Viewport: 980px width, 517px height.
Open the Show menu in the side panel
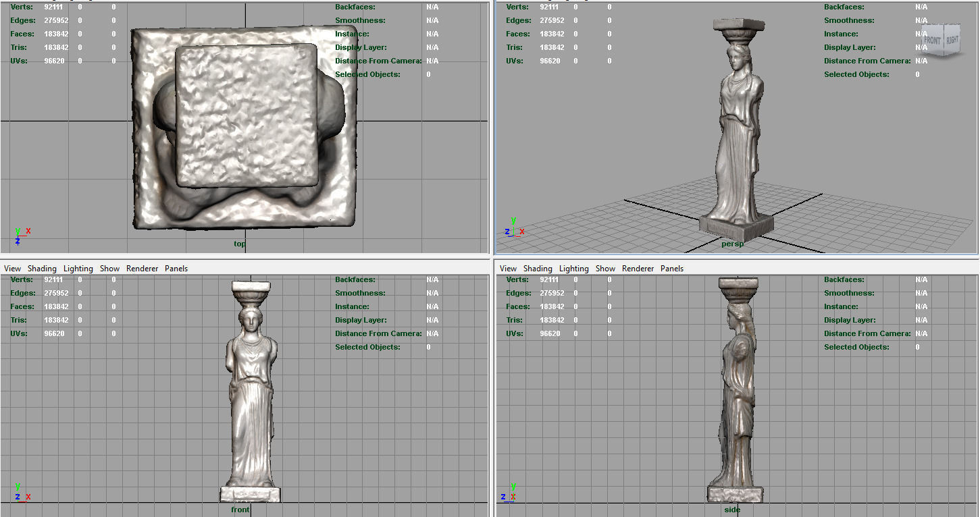point(605,269)
